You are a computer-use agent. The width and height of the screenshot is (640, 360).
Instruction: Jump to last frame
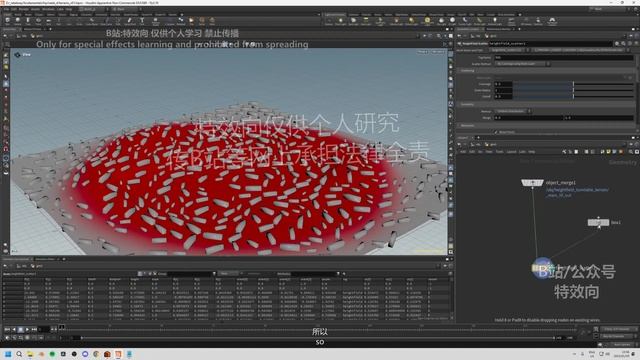click(x=34, y=329)
